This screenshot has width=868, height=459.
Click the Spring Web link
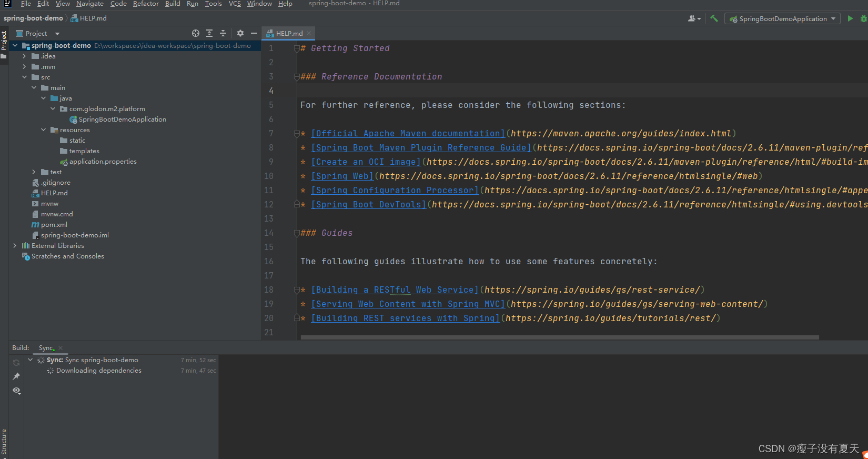tap(342, 176)
